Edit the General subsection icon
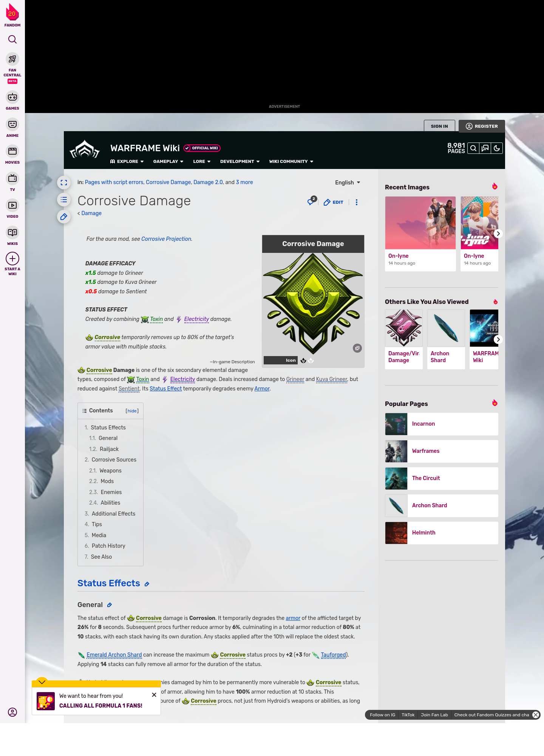The width and height of the screenshot is (544, 756). (x=110, y=605)
